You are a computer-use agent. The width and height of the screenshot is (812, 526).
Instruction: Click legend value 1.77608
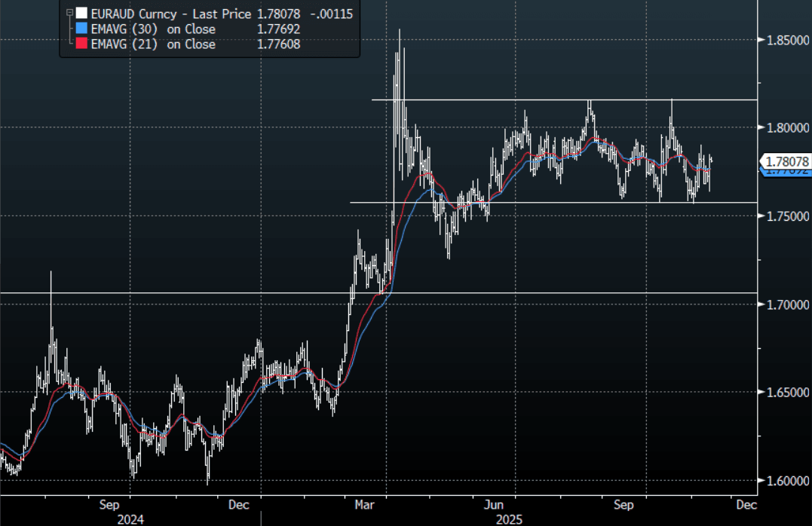[x=277, y=44]
